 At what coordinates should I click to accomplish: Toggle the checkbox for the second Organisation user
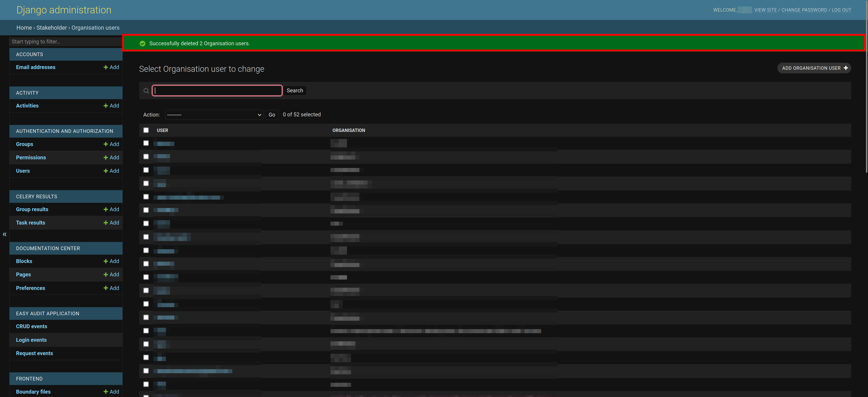[145, 156]
